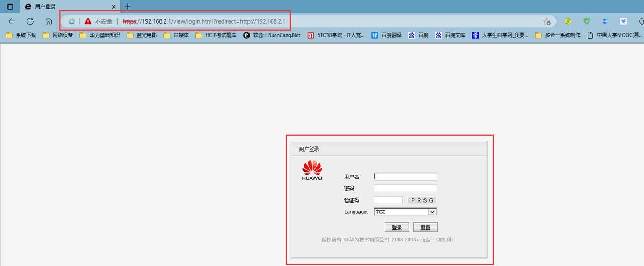644x266 pixels.
Task: Open the 百度翻译 bookmark
Action: (x=386, y=35)
